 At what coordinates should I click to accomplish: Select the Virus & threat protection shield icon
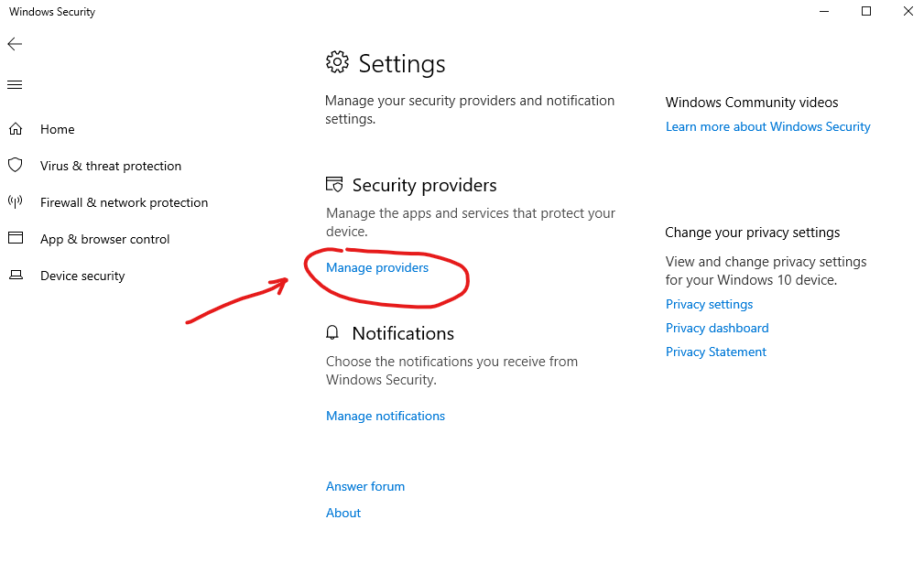tap(15, 166)
